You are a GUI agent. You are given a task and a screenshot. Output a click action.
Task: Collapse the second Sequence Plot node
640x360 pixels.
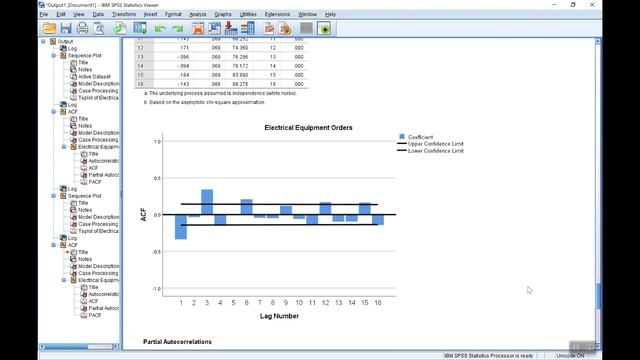coord(53,196)
